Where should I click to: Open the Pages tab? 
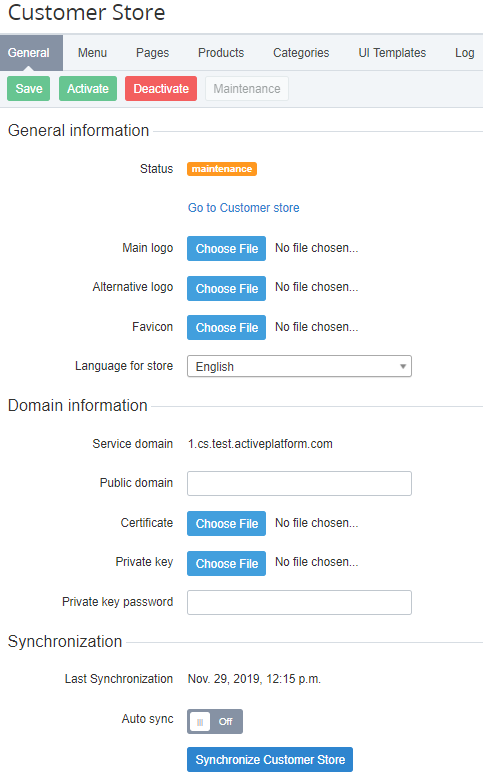coord(152,52)
